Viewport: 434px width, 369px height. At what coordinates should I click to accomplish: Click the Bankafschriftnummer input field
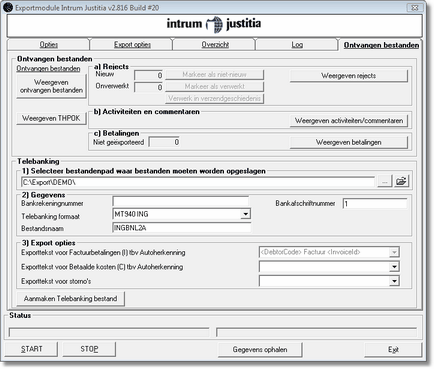375,203
